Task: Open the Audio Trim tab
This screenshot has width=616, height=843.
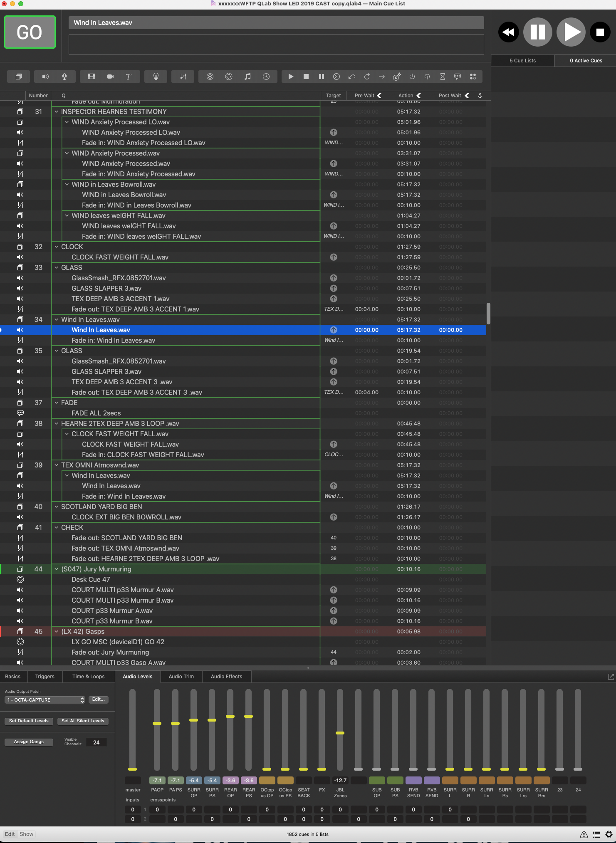Action: pos(181,677)
